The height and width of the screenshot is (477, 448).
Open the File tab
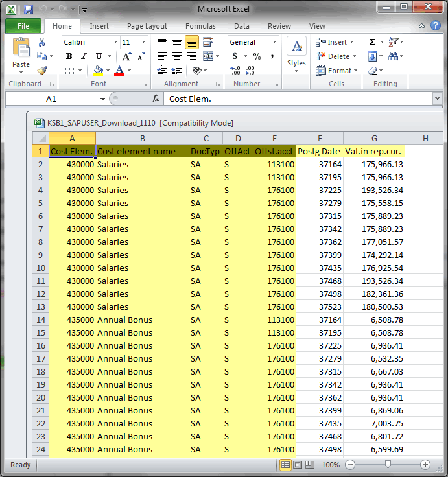23,26
